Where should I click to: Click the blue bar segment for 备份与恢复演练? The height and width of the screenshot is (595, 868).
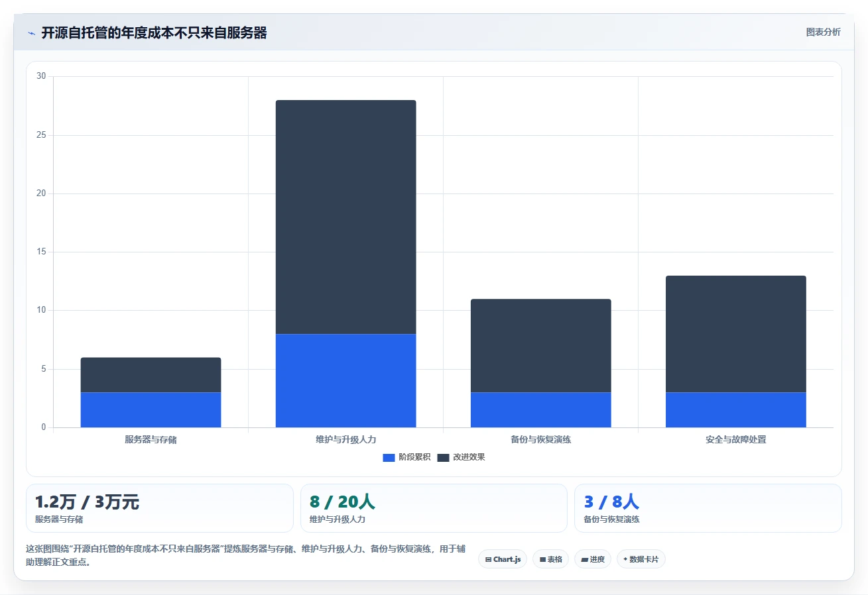[x=540, y=410]
